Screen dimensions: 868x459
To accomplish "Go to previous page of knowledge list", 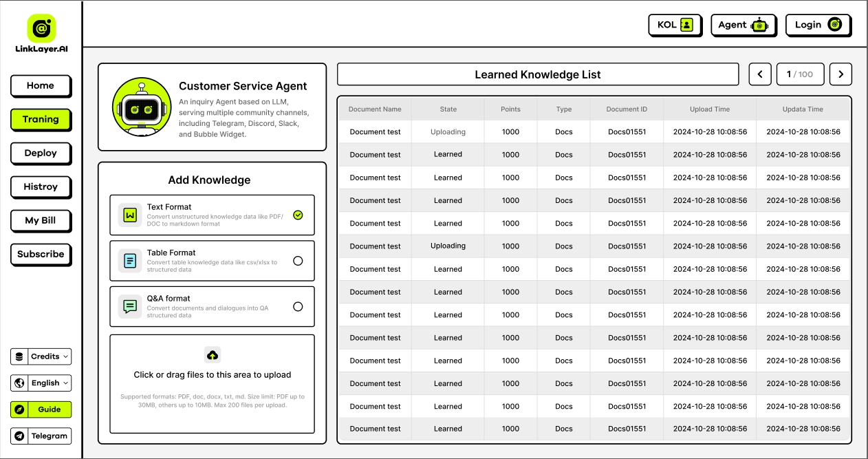I will (760, 74).
